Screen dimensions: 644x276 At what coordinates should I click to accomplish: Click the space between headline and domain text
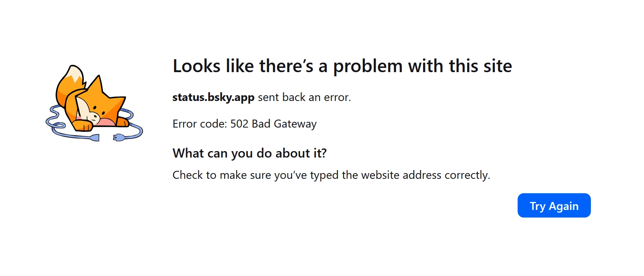[x=342, y=82]
